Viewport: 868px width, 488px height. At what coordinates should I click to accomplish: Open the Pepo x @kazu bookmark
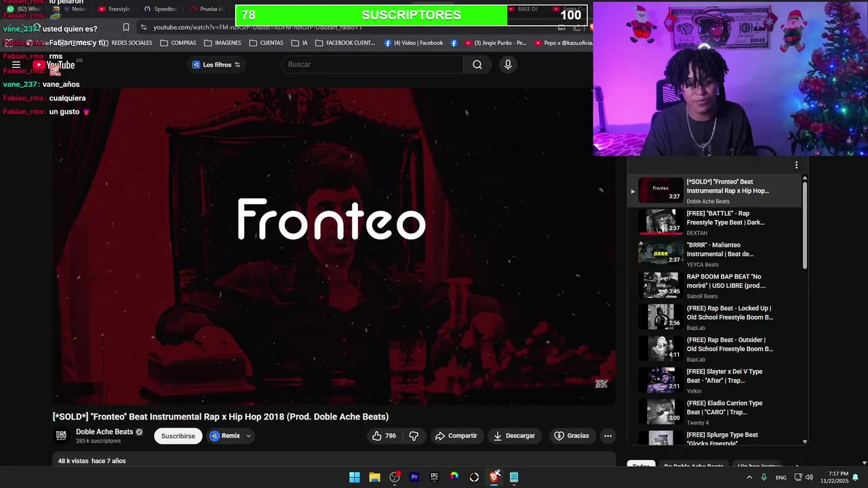pos(564,43)
